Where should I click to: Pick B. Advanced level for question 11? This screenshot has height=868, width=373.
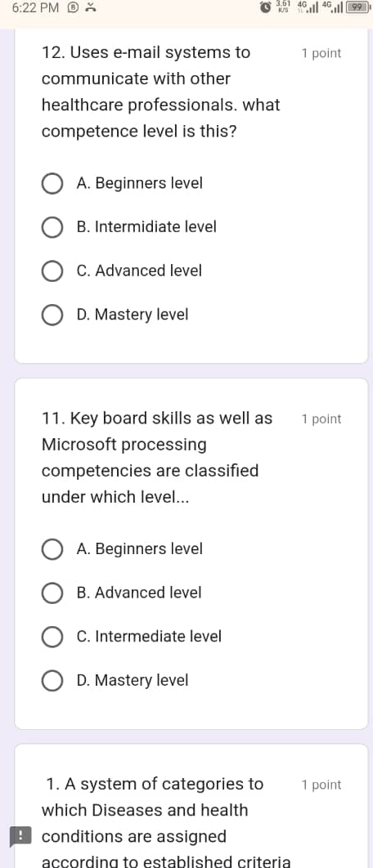click(122, 593)
